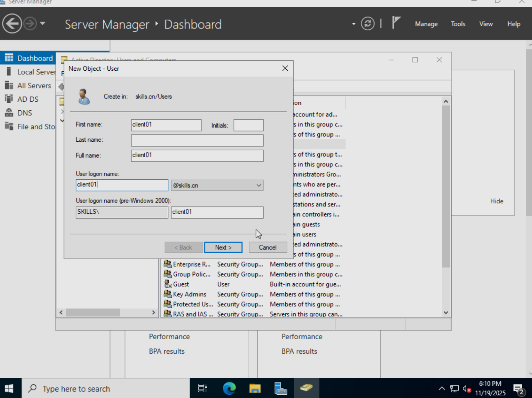This screenshot has height=398, width=532.
Task: Click the list scroll down arrow
Action: (x=446, y=312)
